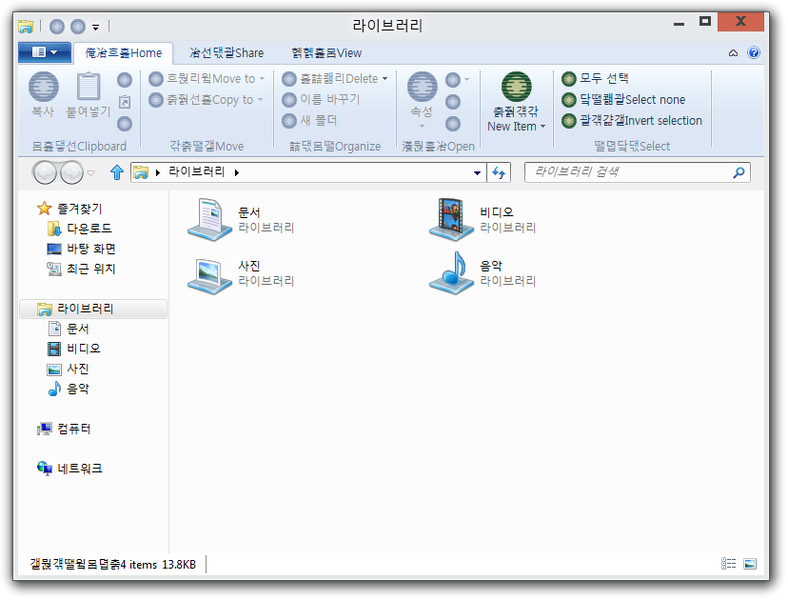Click Select none in ribbon
The image size is (788, 600).
click(623, 99)
